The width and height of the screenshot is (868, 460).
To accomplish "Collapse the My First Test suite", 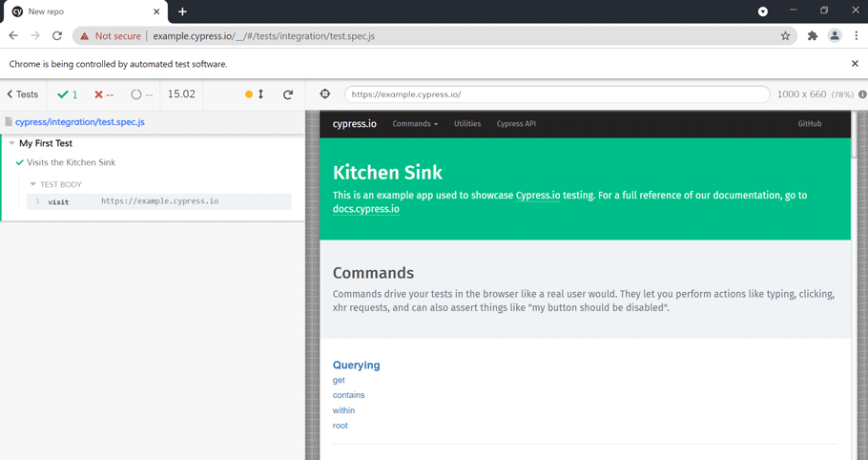I will click(x=12, y=143).
